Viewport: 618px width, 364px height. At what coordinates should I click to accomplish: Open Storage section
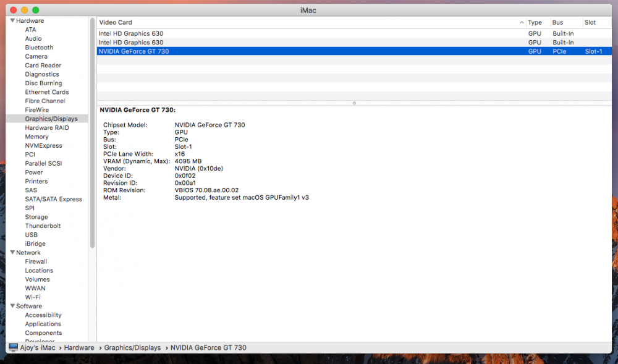point(36,217)
